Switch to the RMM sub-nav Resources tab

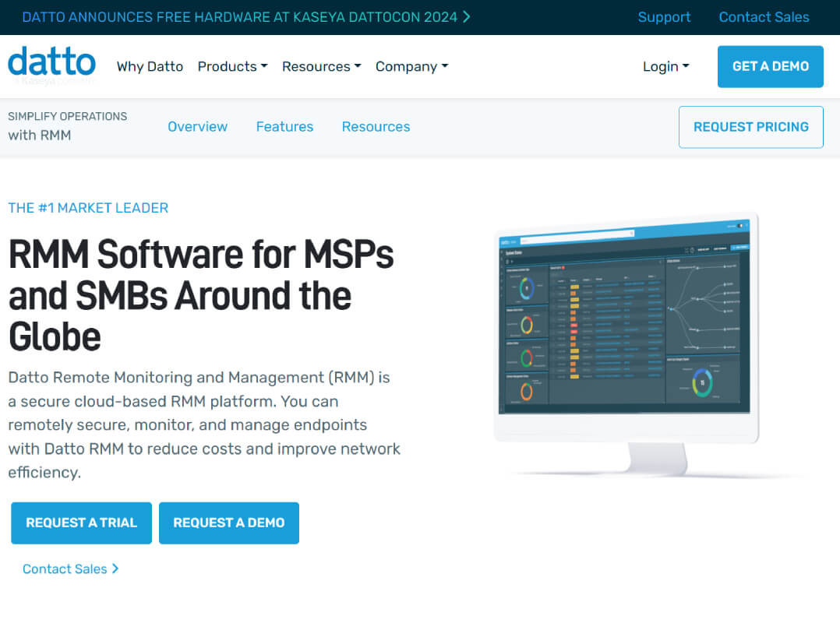[x=376, y=127]
